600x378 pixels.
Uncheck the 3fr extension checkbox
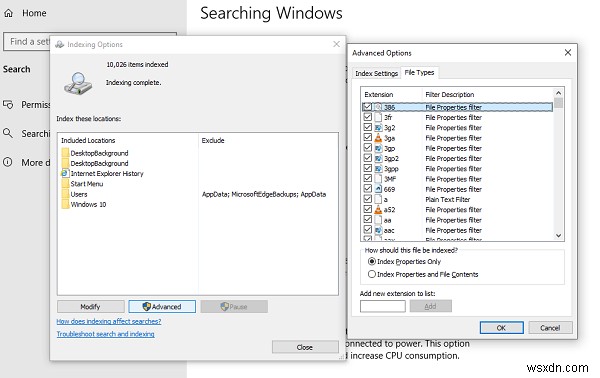[367, 117]
